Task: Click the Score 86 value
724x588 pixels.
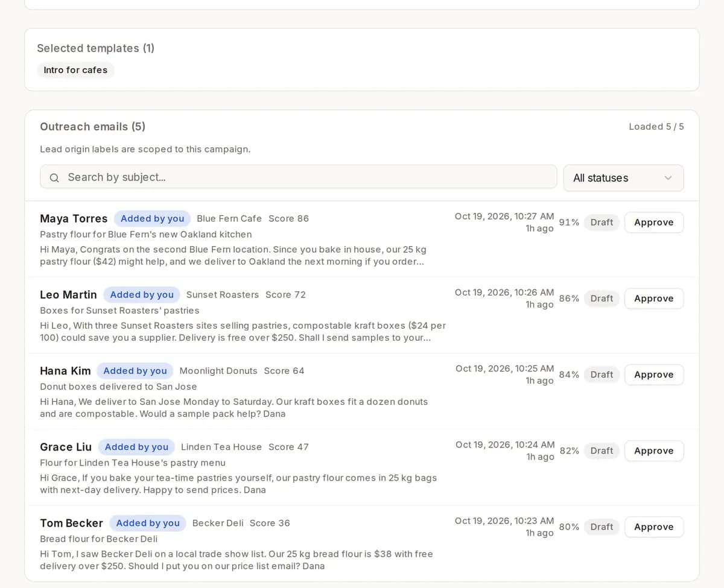Action: [x=288, y=218]
